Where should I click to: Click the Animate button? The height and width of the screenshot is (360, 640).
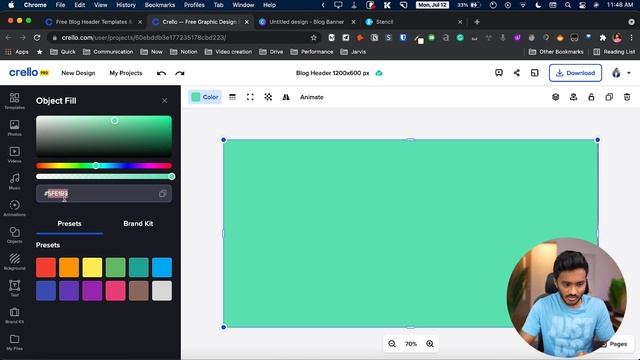point(312,97)
